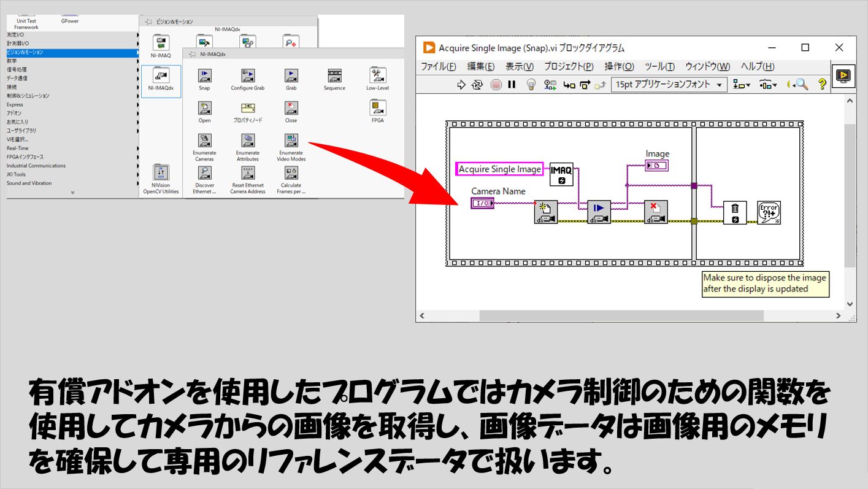
Task: Click the Step Into toolbar button
Action: point(569,85)
